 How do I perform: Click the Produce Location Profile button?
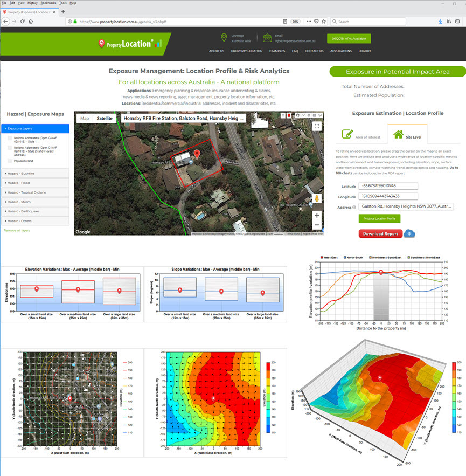(379, 218)
